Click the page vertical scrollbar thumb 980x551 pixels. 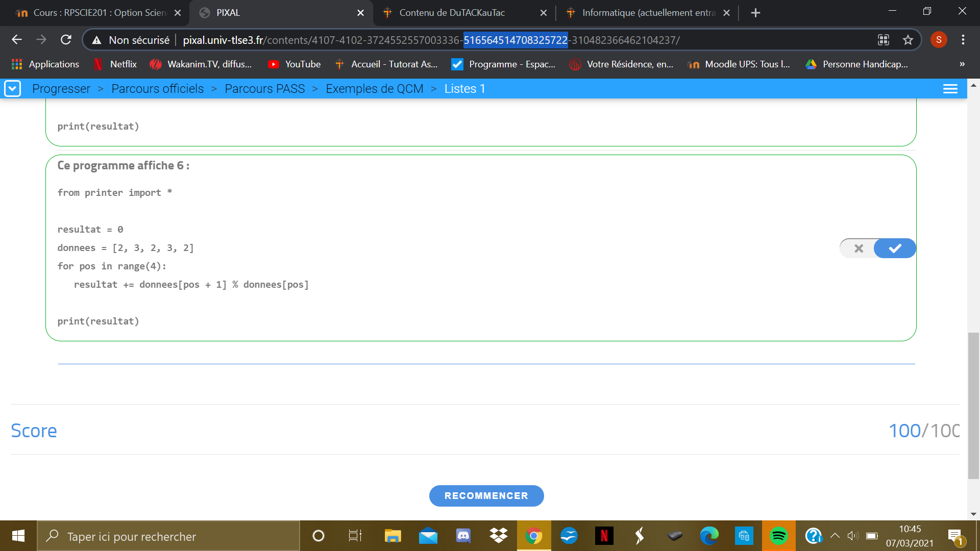pyautogui.click(x=973, y=406)
